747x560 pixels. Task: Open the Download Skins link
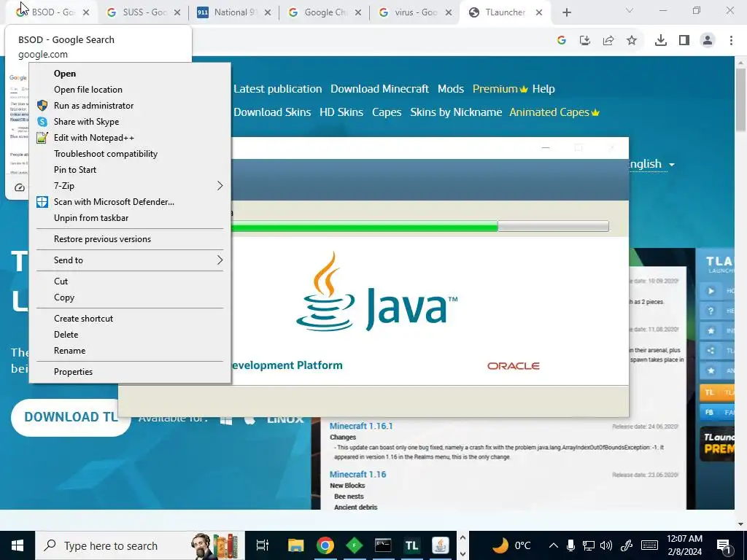click(272, 112)
